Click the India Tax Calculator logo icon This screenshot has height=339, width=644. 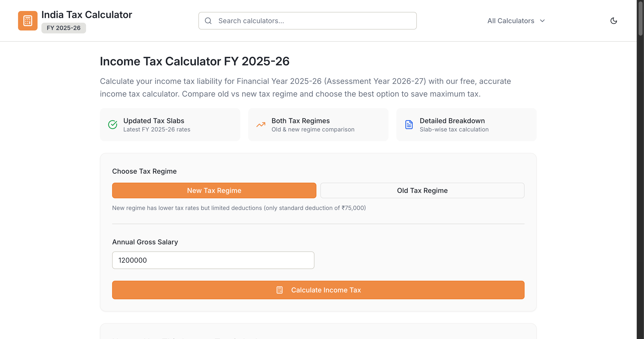[28, 21]
